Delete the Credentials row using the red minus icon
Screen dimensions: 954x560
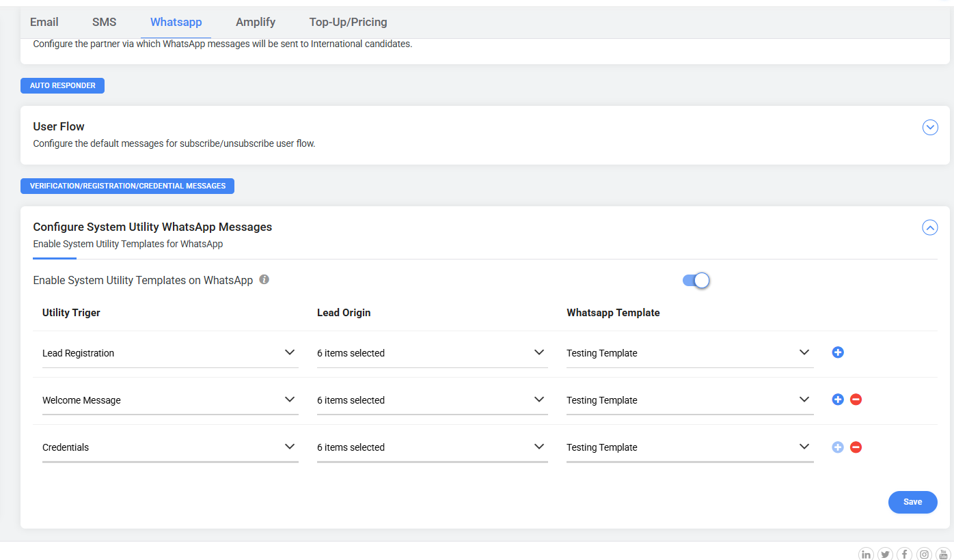pos(856,447)
